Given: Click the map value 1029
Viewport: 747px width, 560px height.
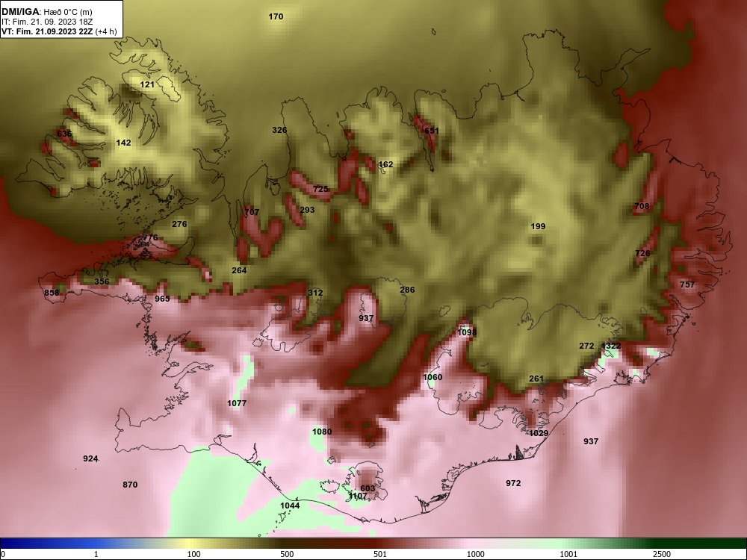Looking at the screenshot, I should click(539, 433).
